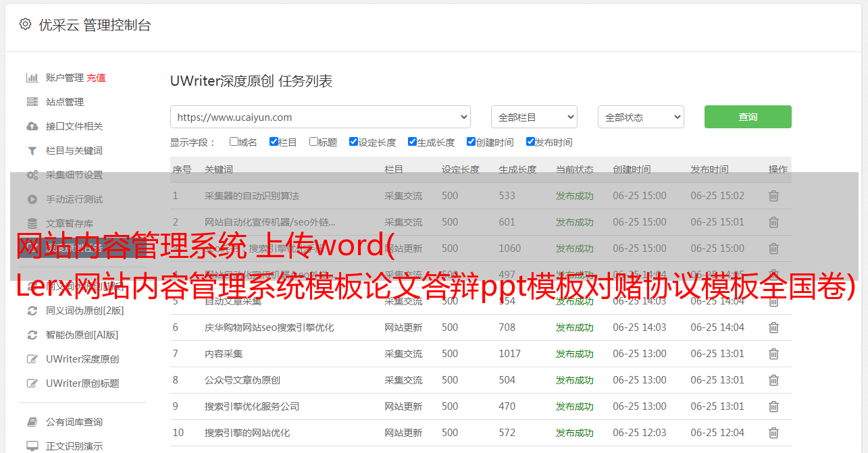This screenshot has height=453, width=868.
Task: Click the play icon for 手动运行测试
Action: coord(32,199)
